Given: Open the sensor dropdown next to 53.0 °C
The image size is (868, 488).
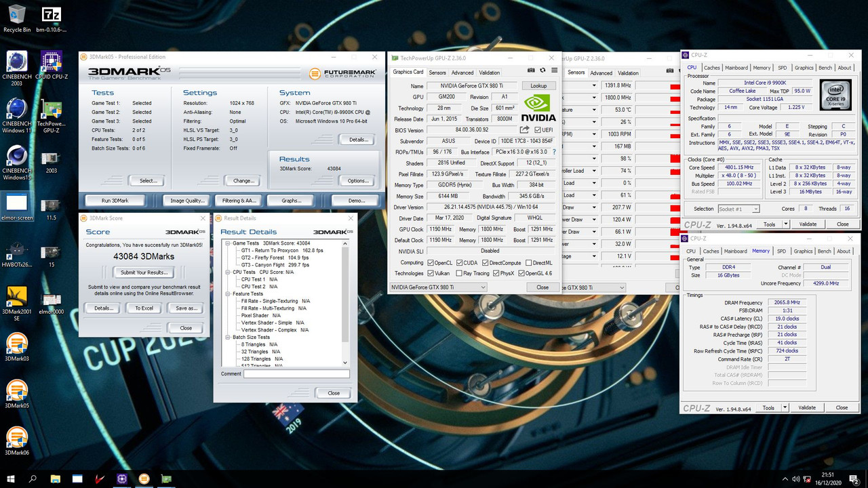Looking at the screenshot, I should [x=594, y=110].
